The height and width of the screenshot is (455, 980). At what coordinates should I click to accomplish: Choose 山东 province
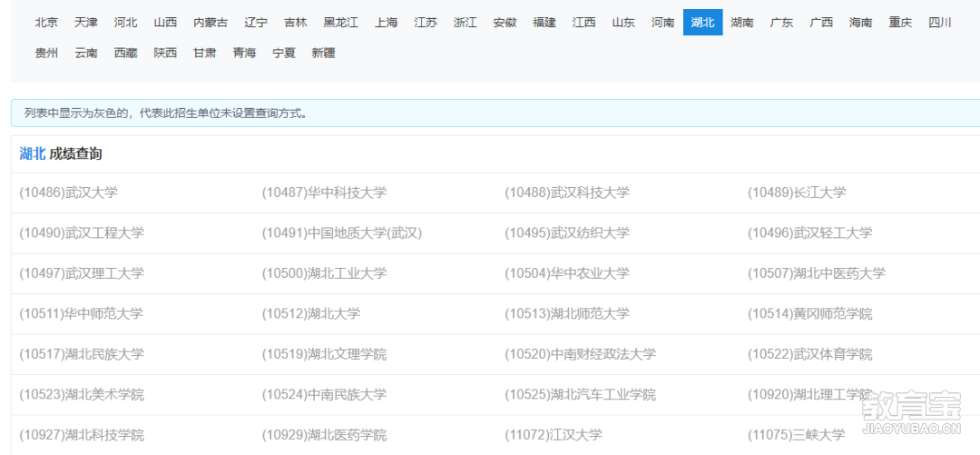(x=623, y=23)
